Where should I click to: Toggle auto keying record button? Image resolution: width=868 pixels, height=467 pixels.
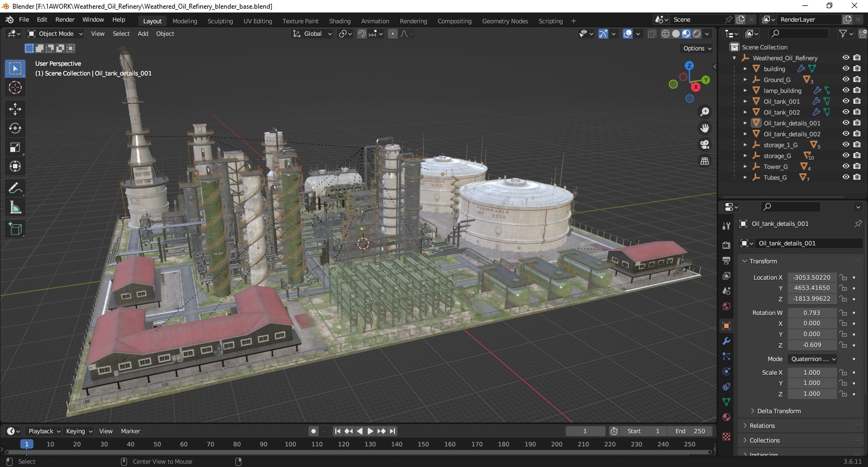point(313,431)
